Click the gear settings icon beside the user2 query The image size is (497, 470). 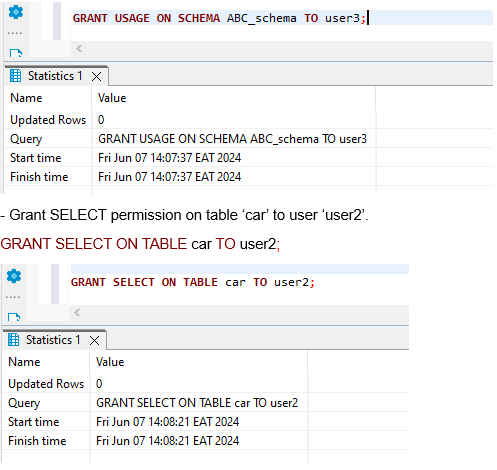click(x=14, y=276)
